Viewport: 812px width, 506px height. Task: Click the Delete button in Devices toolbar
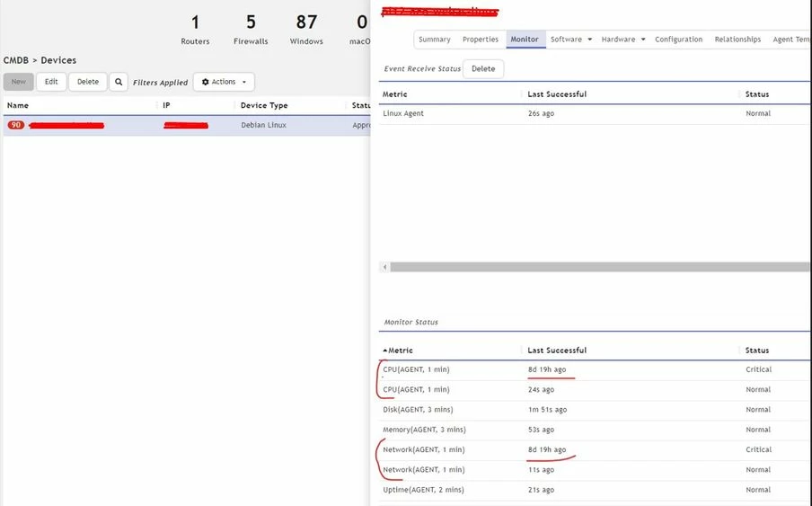[88, 82]
